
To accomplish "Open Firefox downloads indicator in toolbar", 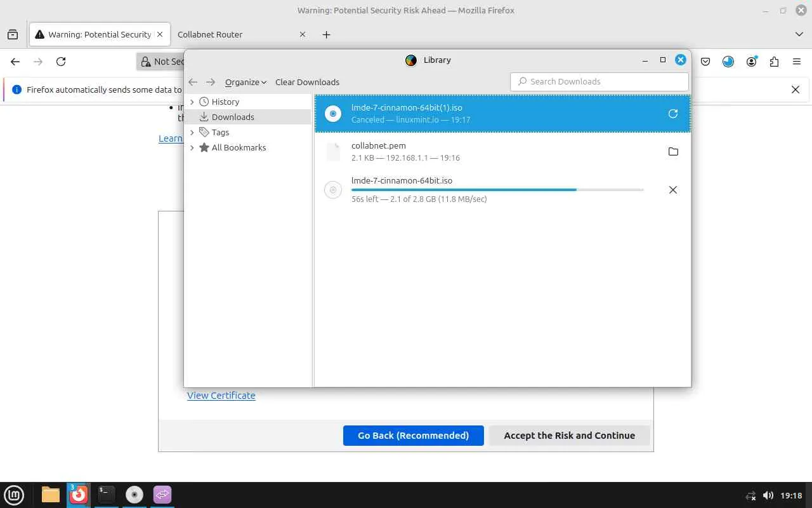I will [x=728, y=62].
